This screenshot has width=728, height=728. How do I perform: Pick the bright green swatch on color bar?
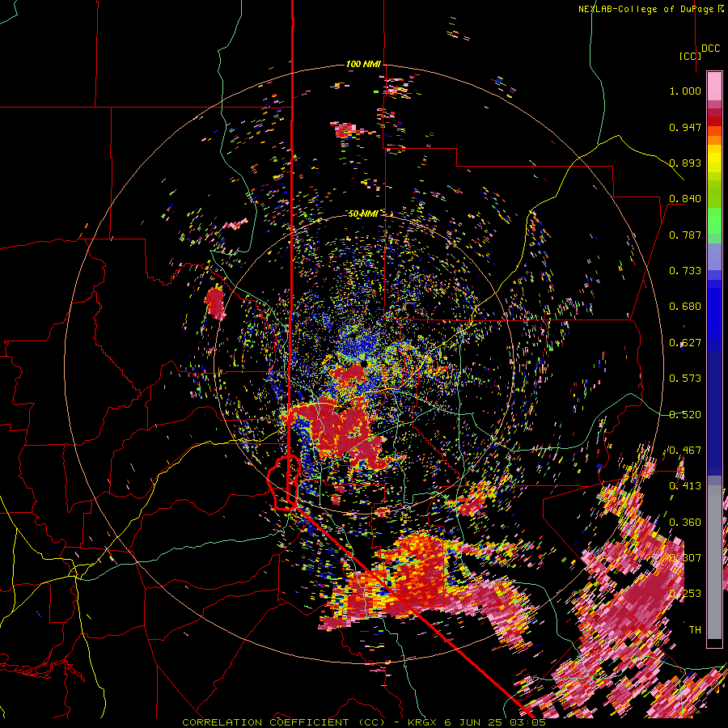[x=714, y=221]
